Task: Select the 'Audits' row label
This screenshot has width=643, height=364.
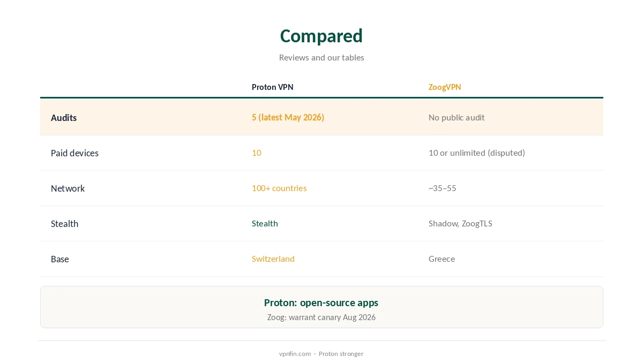Action: coord(64,118)
